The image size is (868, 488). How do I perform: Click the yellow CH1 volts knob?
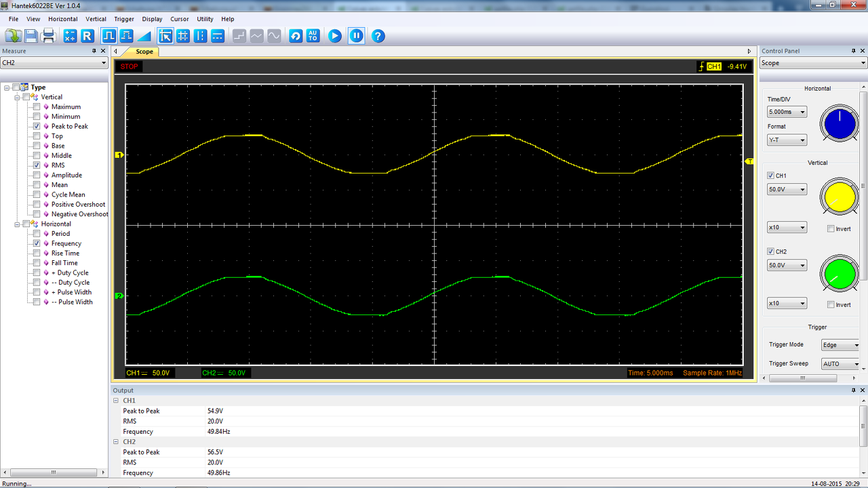coord(840,197)
